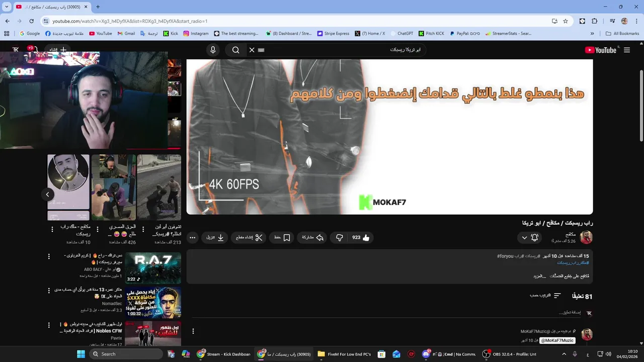The width and height of the screenshot is (644, 362).
Task: Click the browser address bar URL
Action: tap(130, 21)
